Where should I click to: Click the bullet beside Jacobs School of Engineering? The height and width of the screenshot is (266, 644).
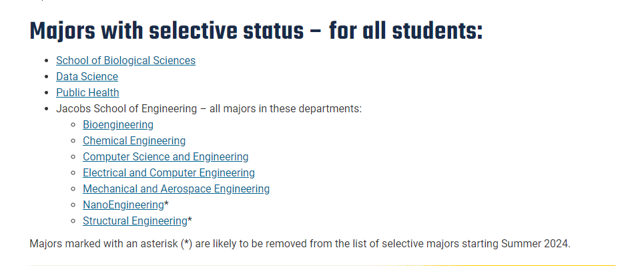(47, 109)
